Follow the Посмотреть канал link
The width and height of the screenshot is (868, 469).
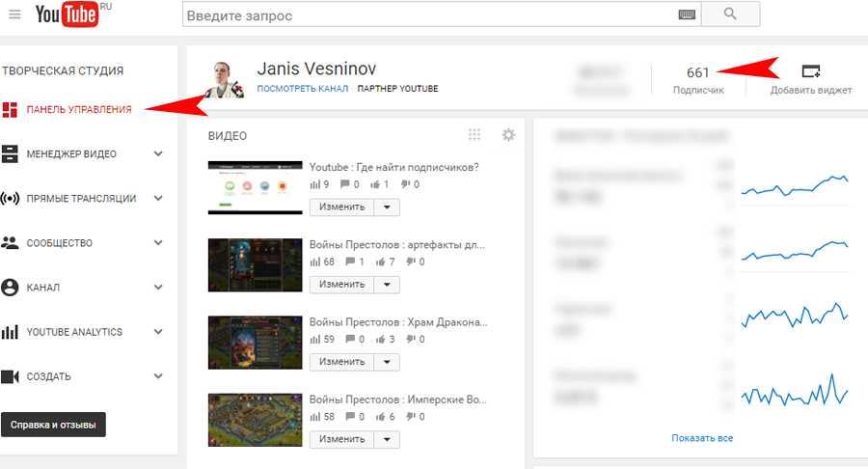point(303,89)
